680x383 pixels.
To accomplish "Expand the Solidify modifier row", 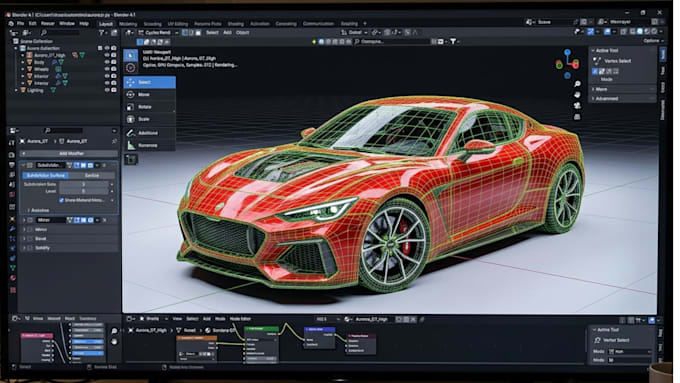I will click(x=25, y=248).
